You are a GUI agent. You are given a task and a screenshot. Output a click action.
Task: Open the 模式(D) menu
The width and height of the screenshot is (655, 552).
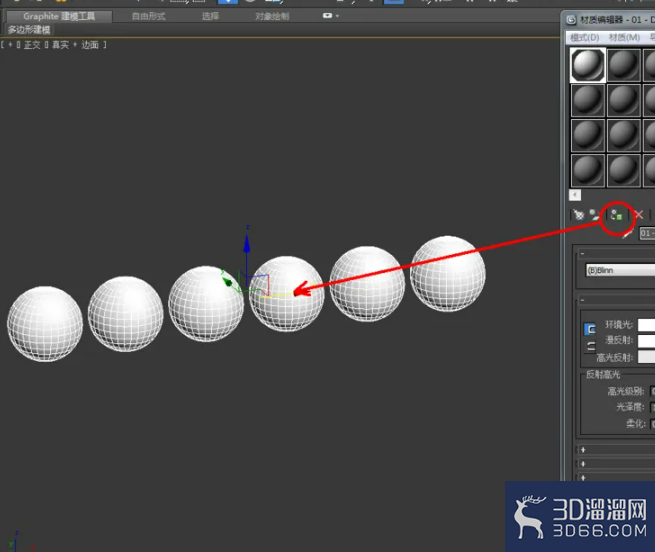tap(585, 38)
